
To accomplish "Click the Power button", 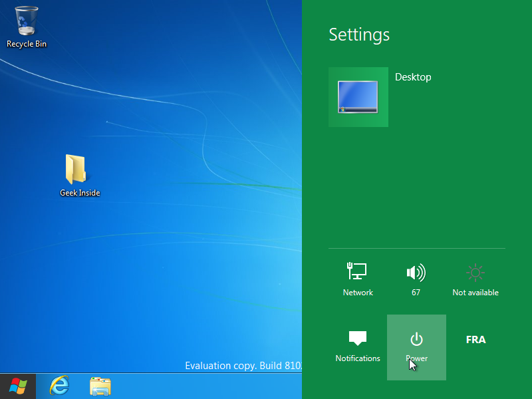I will click(x=417, y=347).
